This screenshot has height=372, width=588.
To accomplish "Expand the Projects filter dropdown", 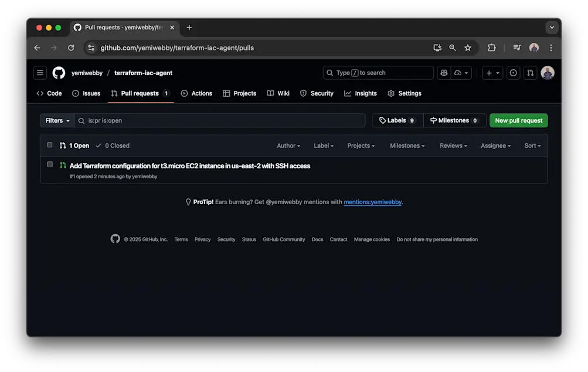I will coord(361,146).
